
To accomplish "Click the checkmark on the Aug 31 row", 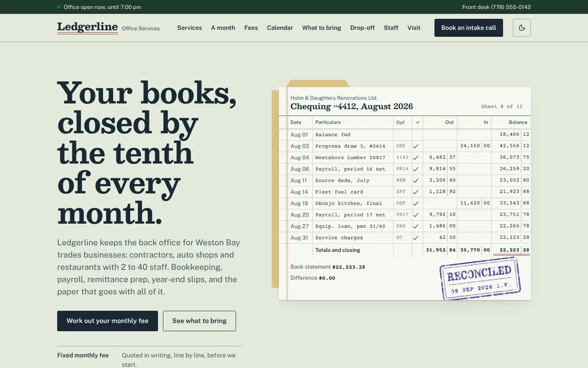I will [x=416, y=238].
